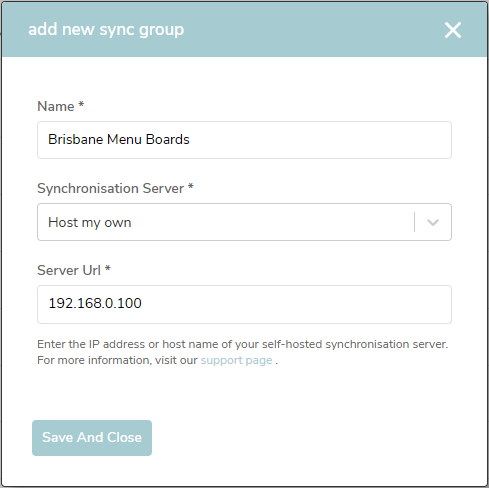The height and width of the screenshot is (488, 489).
Task: Click the asterisk next to Server Url
Action: point(108,268)
